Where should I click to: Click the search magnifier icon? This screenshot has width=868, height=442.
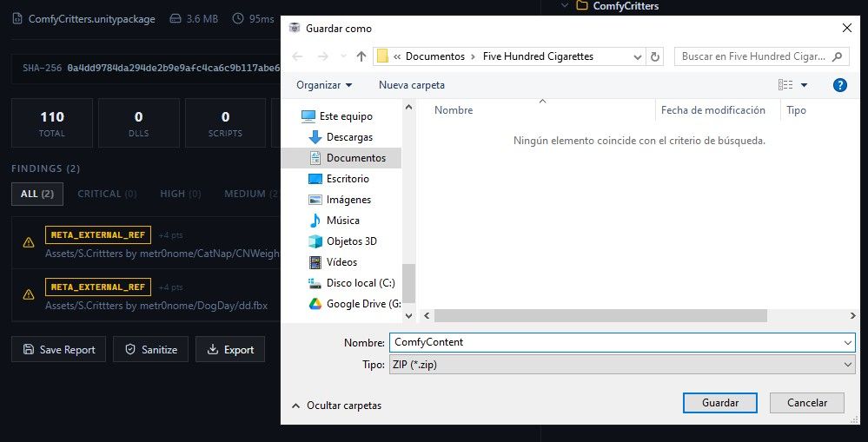pos(838,56)
